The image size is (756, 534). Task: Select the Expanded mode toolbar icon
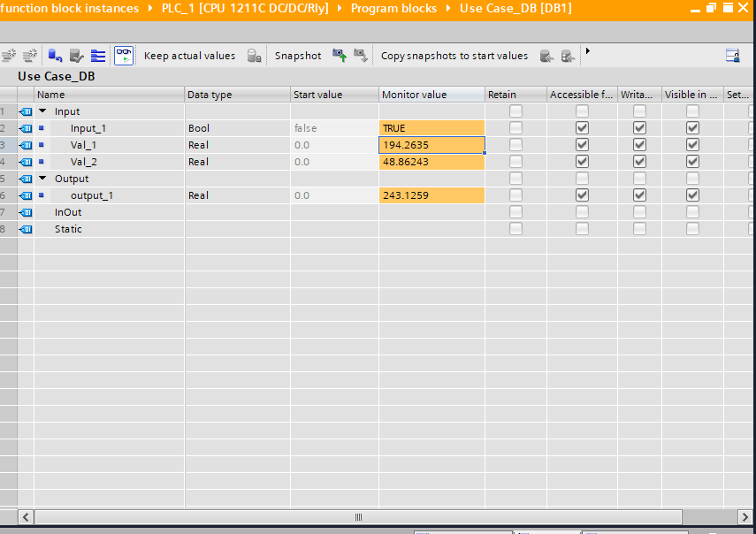(99, 55)
